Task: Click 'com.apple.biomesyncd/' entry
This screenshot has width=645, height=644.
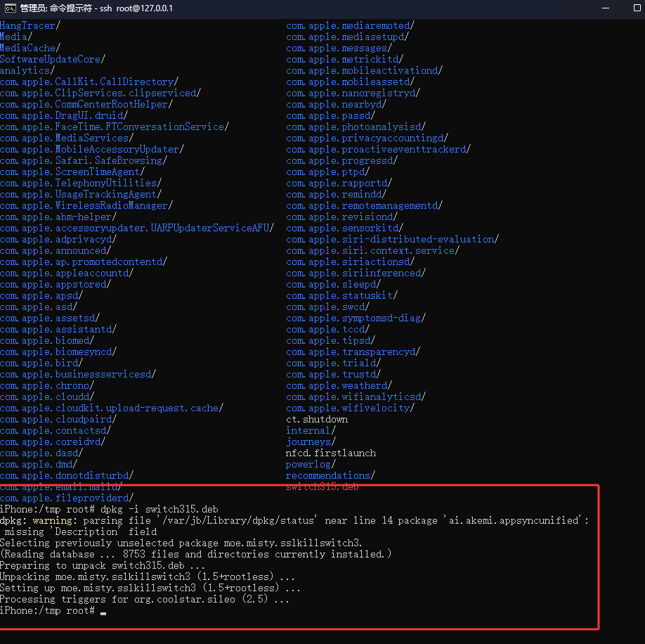Action: 58,352
